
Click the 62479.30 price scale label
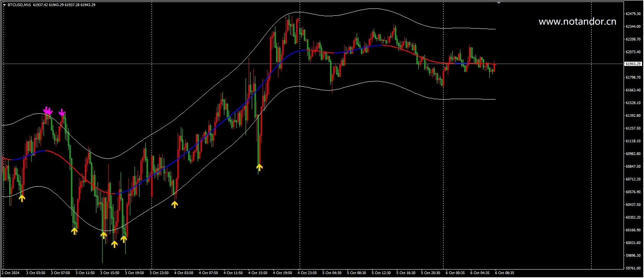point(633,14)
